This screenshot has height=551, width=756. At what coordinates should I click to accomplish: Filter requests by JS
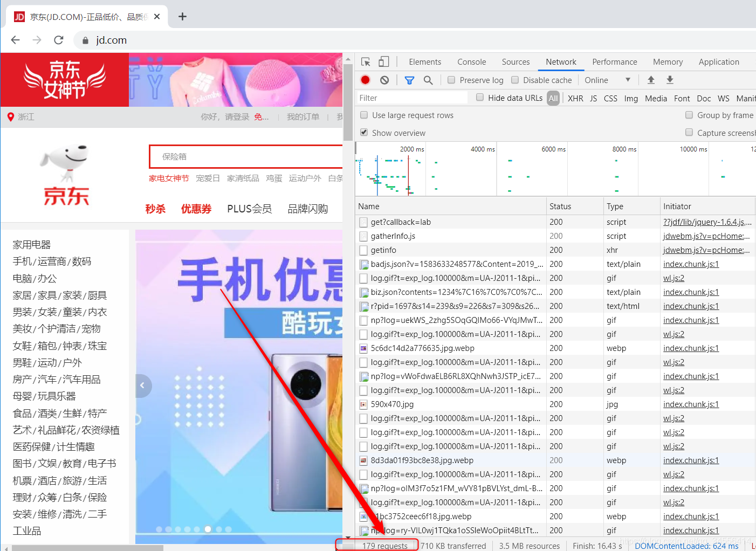(x=593, y=98)
